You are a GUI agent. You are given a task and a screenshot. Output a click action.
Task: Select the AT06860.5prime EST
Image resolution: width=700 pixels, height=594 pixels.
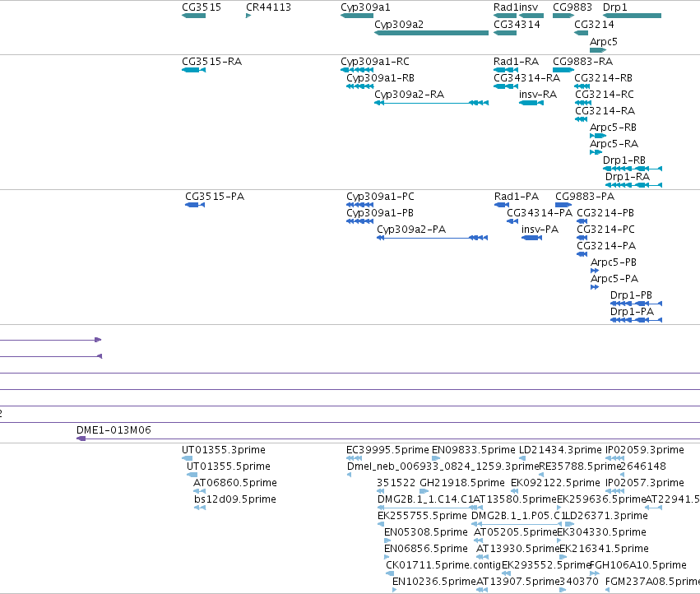pyautogui.click(x=234, y=483)
